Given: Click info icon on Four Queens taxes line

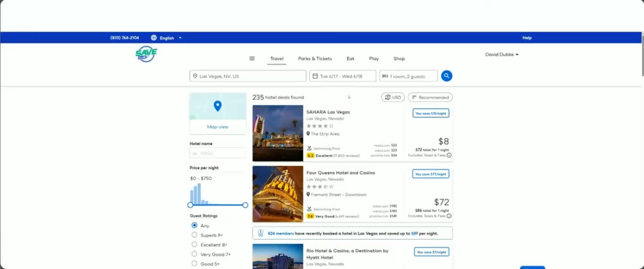Looking at the screenshot, I should pyautogui.click(x=449, y=216).
